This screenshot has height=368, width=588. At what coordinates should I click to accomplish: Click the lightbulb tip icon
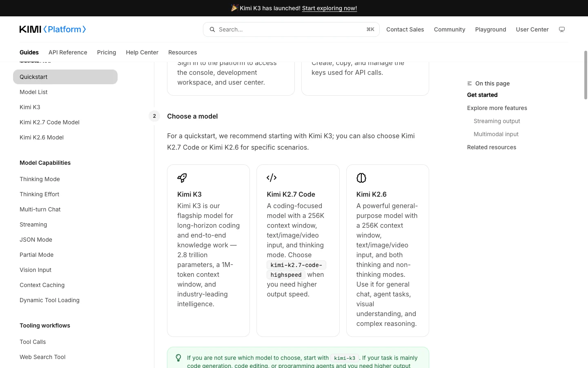coord(178,358)
